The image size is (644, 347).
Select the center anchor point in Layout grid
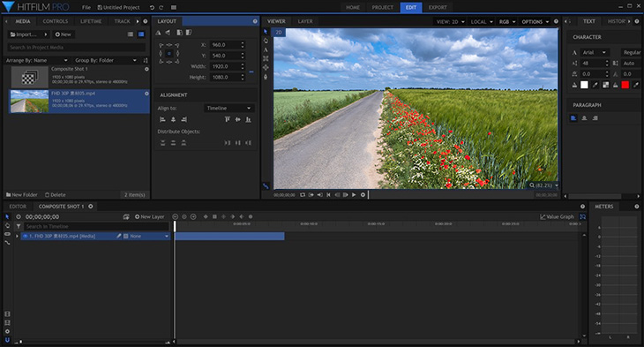click(x=168, y=54)
